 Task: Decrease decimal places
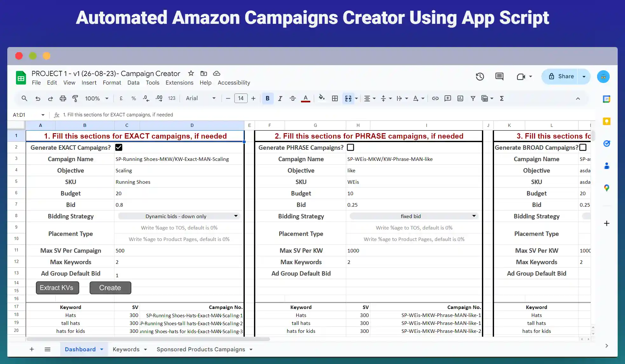pyautogui.click(x=146, y=99)
